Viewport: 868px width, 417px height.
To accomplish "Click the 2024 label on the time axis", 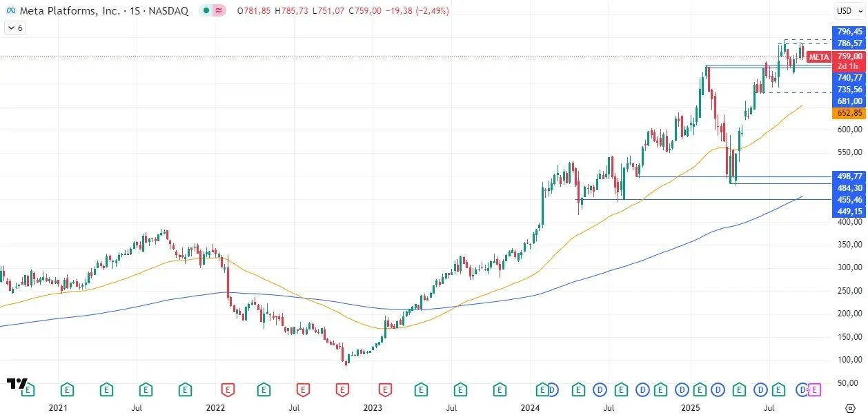I will coord(530,408).
